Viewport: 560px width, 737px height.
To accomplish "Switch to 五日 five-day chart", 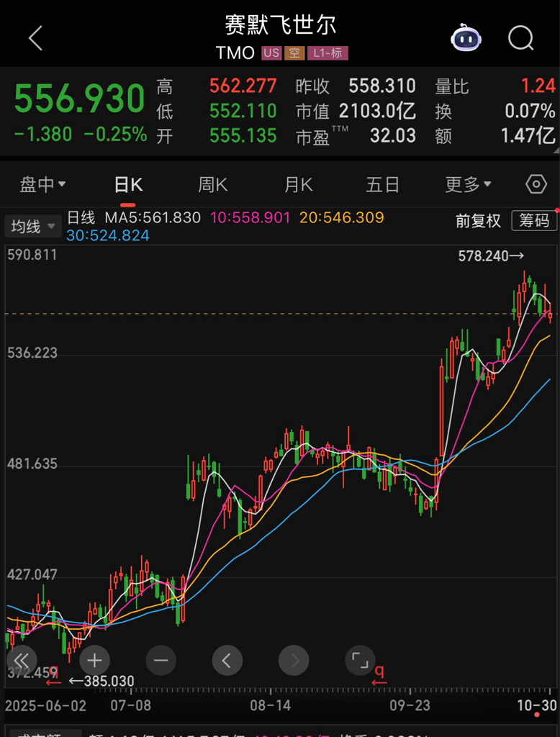I will tap(383, 185).
